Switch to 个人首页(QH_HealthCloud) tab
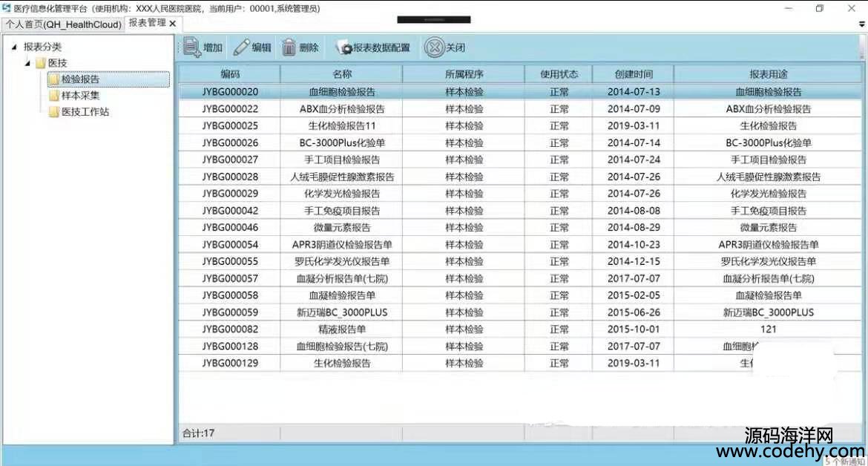This screenshot has width=868, height=466. (x=64, y=24)
